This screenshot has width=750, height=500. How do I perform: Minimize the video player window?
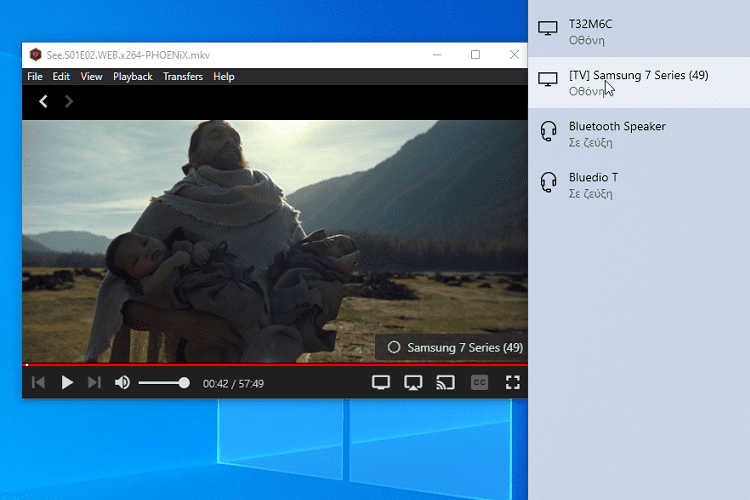tap(437, 55)
